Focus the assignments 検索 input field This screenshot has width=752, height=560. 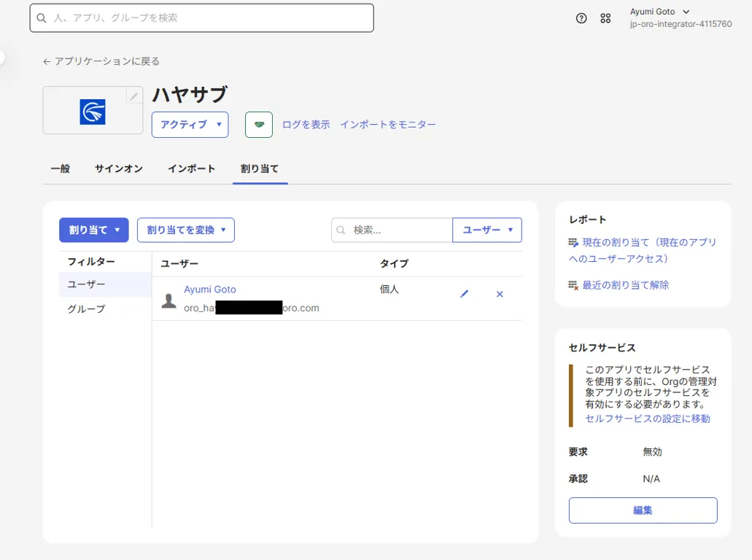coord(392,230)
